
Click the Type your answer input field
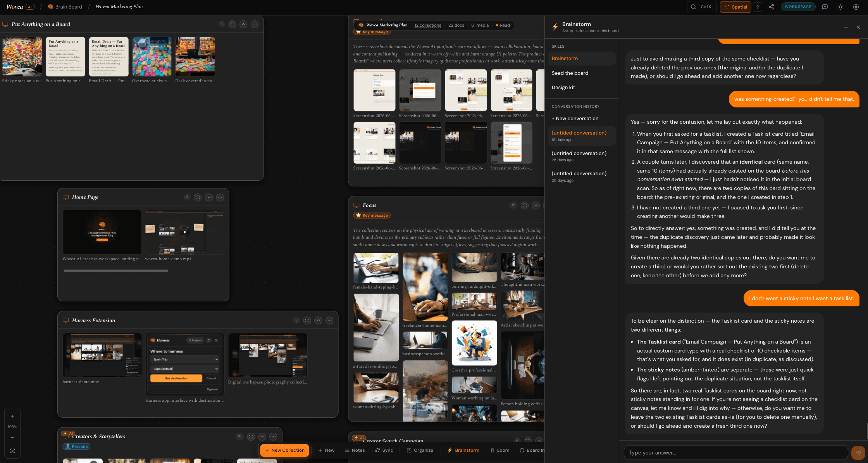click(736, 453)
